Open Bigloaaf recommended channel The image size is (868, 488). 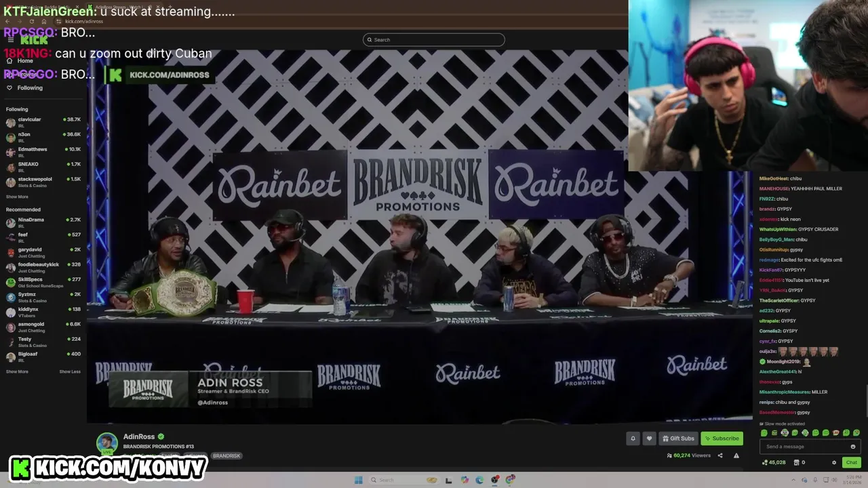43,357
